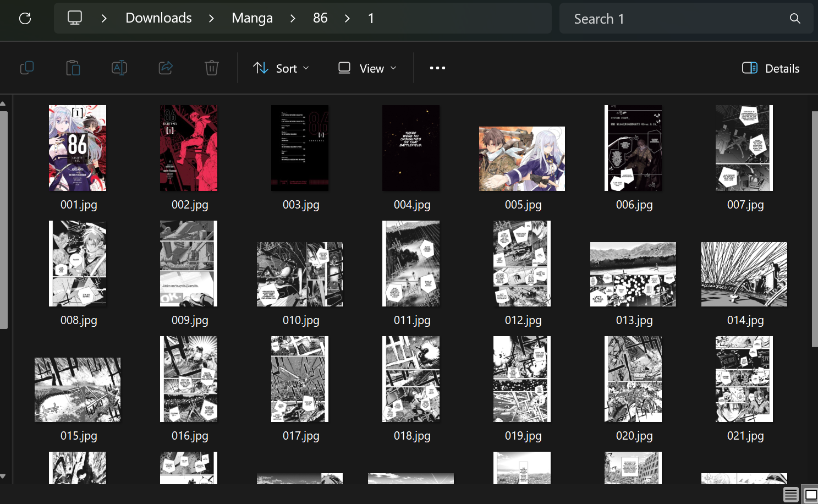Switch to list details view layout

click(791, 495)
